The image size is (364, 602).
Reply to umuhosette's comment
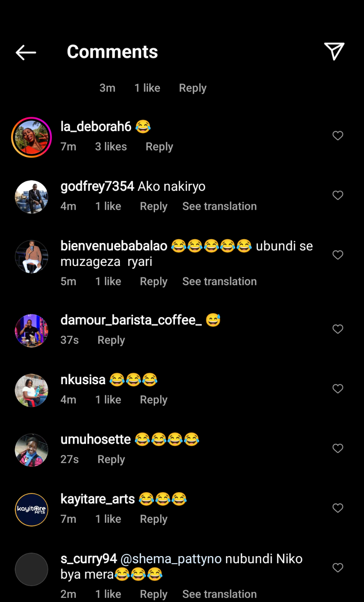(111, 459)
